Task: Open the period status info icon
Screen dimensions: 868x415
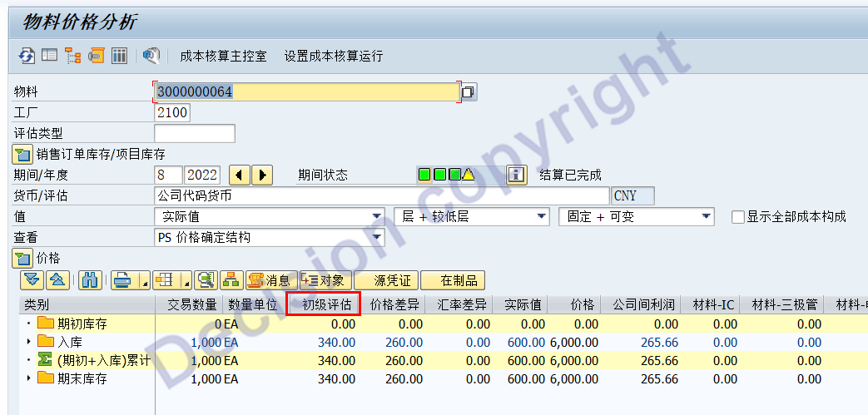Action: click(x=517, y=175)
